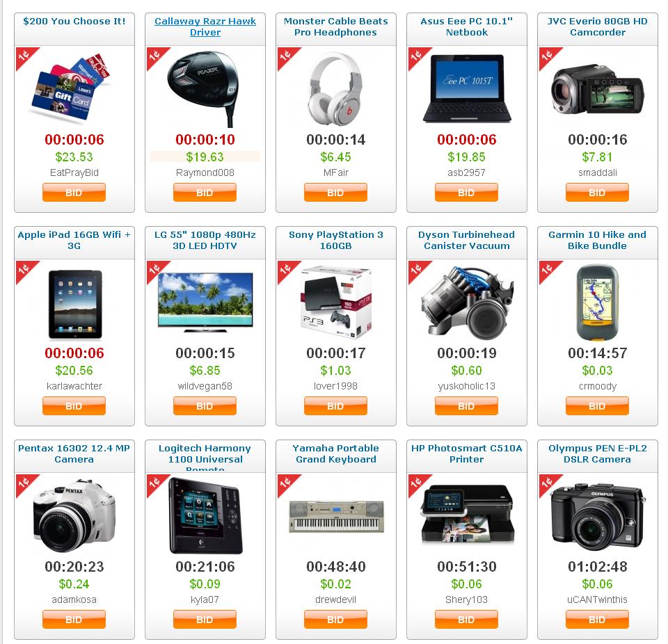Viewport: 668px width, 644px height.
Task: Bid on the Sony PlayStation 3
Action: click(x=335, y=406)
